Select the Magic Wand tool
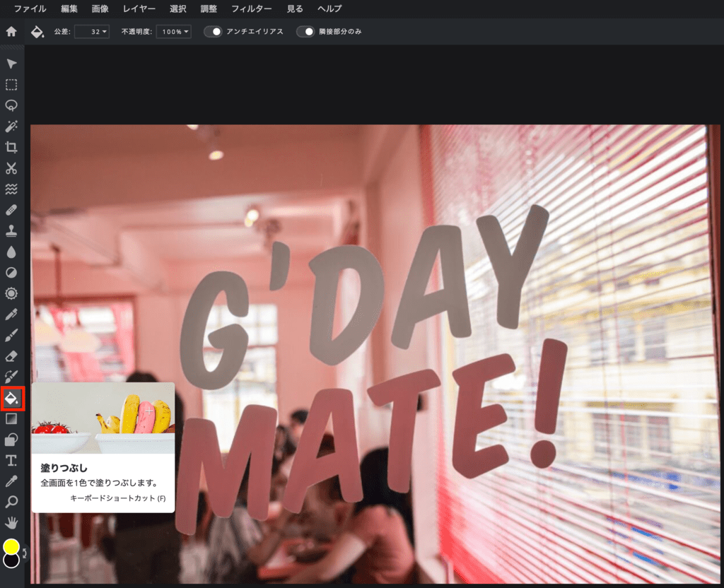 point(11,127)
